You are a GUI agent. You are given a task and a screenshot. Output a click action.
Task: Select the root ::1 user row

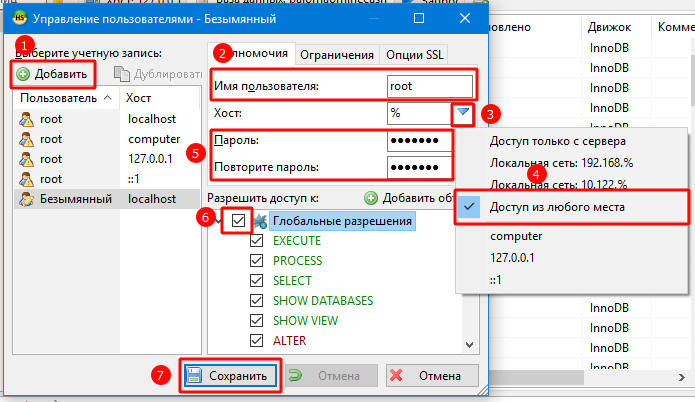pos(107,179)
